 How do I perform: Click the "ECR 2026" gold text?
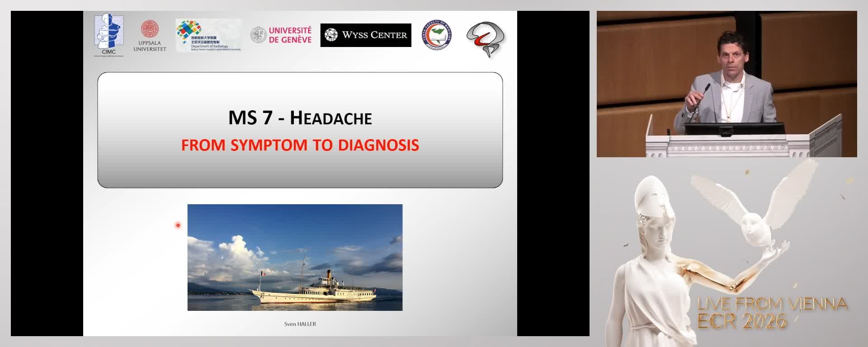click(742, 321)
